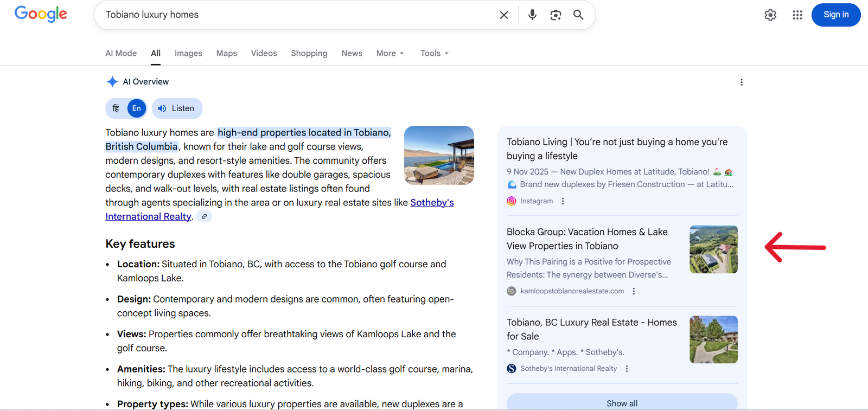
Task: Open the lakeside patio overview image
Action: (439, 156)
